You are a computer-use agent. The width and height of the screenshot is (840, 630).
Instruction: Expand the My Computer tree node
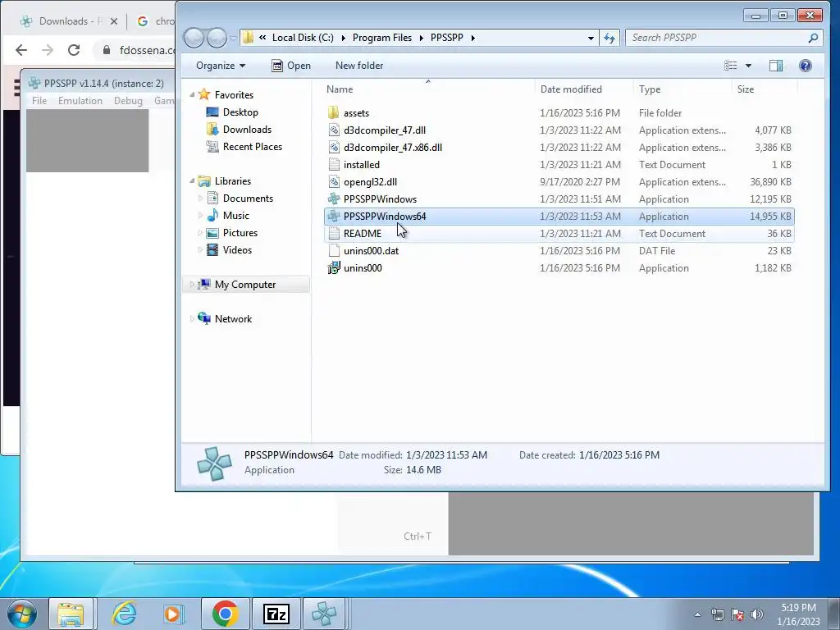[x=192, y=285]
